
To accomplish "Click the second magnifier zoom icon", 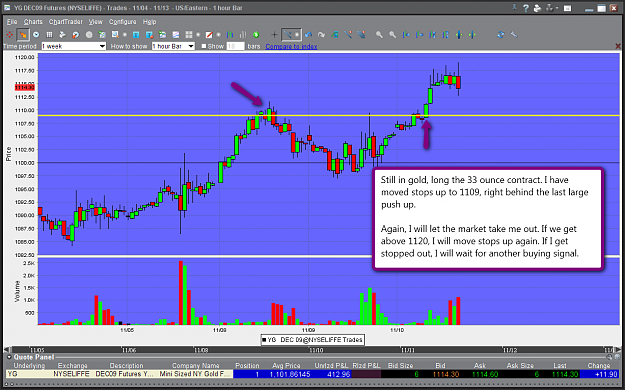I will (393, 35).
